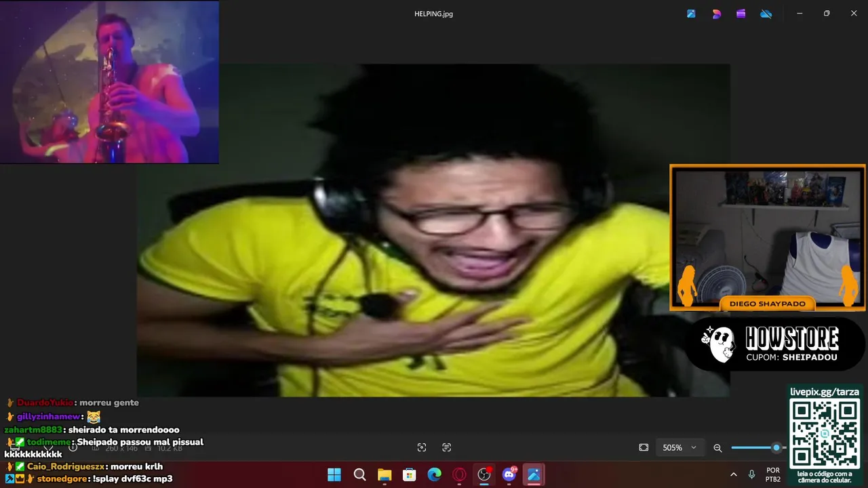Open File Explorer from taskbar
This screenshot has height=488, width=868.
coord(384,474)
